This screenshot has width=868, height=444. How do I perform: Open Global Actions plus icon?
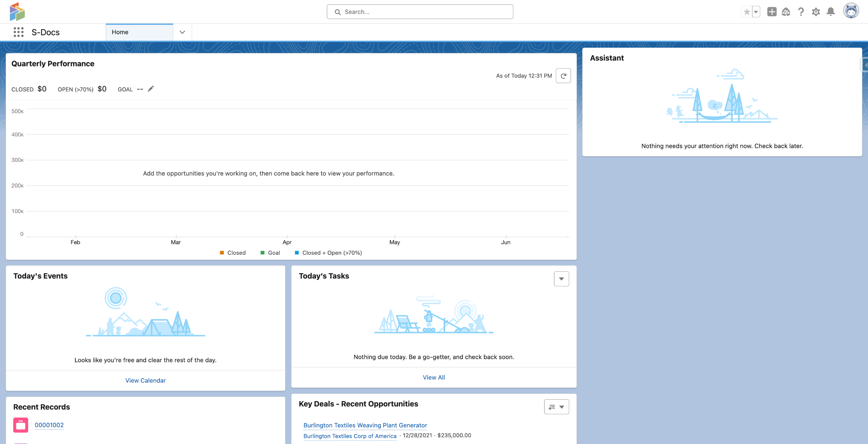[x=772, y=12]
